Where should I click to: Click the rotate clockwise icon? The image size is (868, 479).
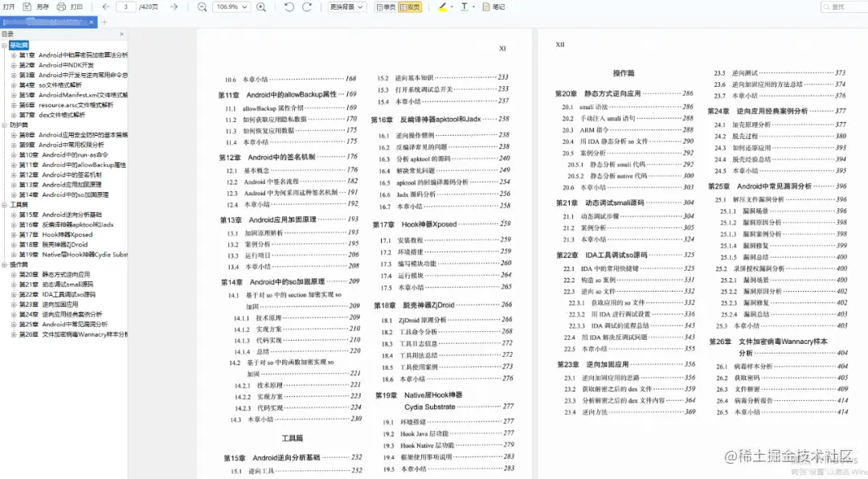point(307,6)
